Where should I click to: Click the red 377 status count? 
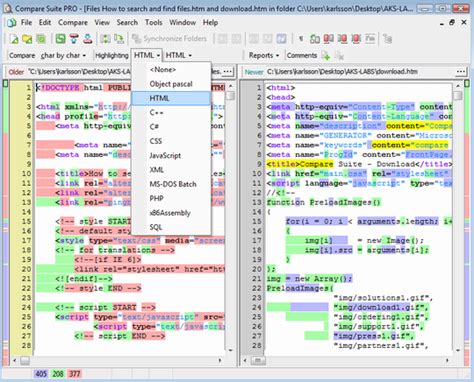point(74,374)
